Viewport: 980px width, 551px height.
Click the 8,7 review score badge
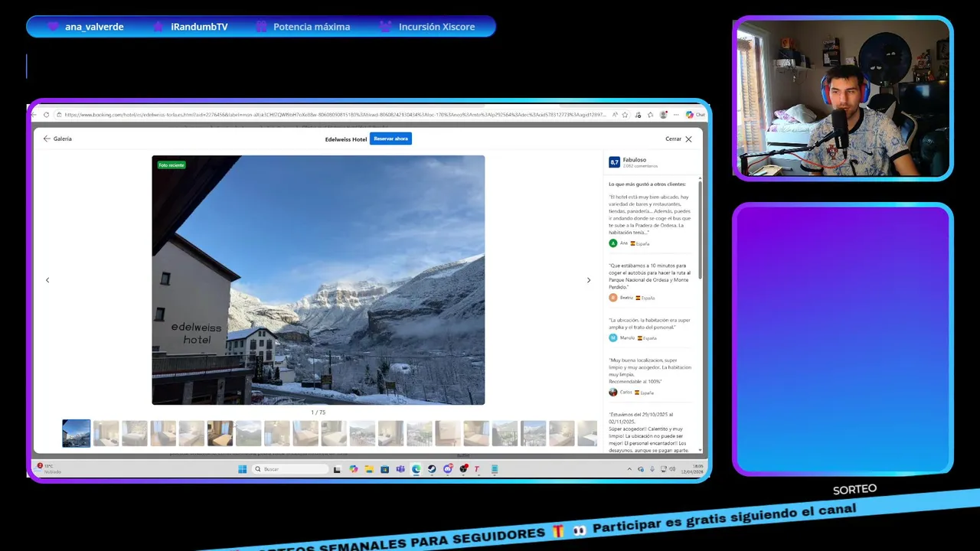[x=614, y=162]
